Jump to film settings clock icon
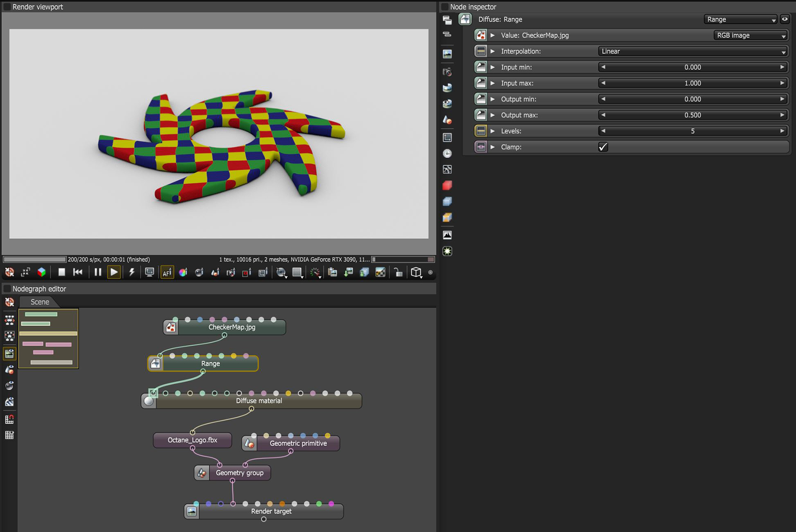The image size is (796, 532). pyautogui.click(x=447, y=154)
